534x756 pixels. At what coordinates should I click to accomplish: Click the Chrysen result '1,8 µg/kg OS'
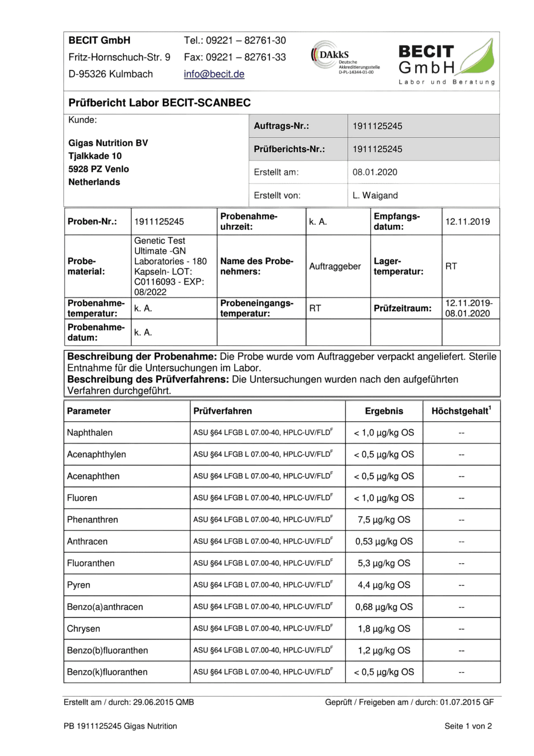coord(384,629)
